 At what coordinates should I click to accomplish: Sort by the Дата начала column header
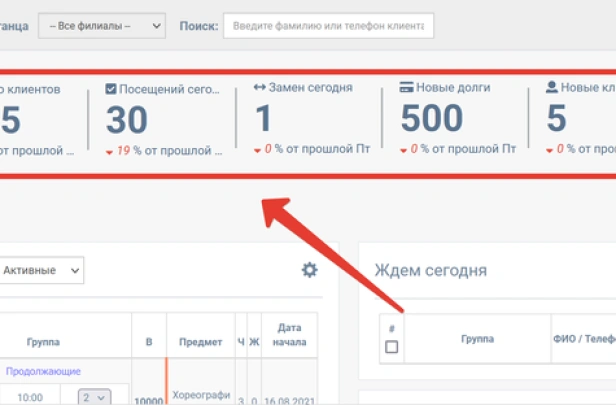(290, 335)
